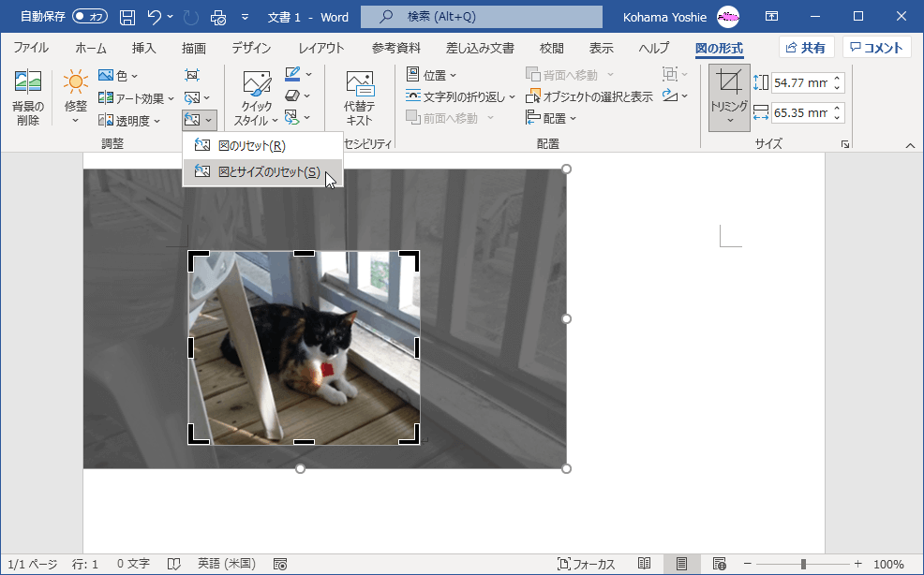
Task: Toggle the AutoSave (自動保存) switch
Action: coord(90,17)
